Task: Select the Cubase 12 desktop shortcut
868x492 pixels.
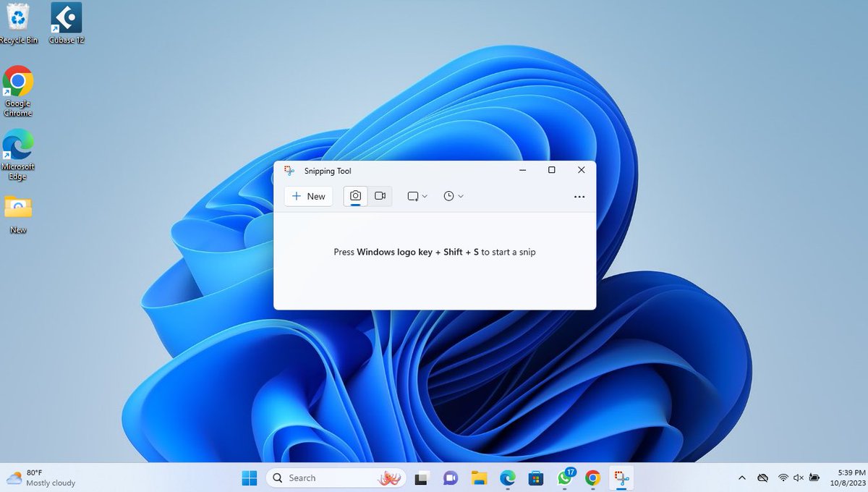Action: click(67, 23)
